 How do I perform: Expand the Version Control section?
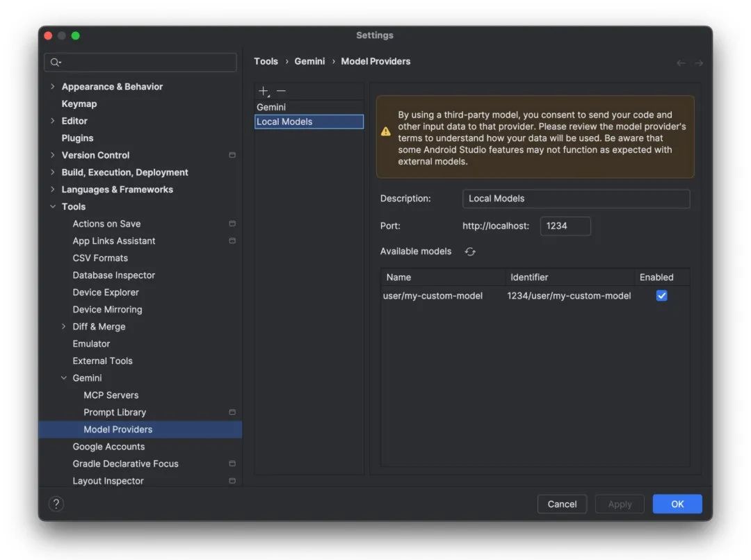(53, 155)
